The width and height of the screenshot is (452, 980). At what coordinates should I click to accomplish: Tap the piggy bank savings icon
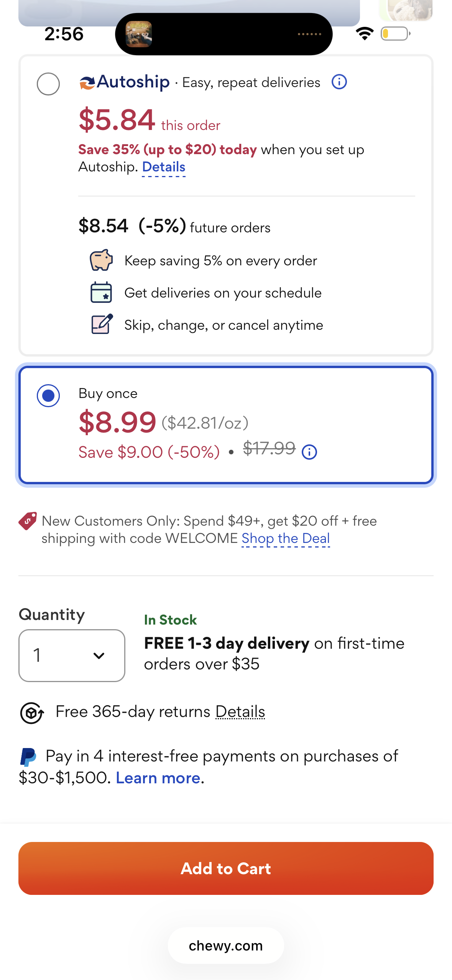coord(101,260)
